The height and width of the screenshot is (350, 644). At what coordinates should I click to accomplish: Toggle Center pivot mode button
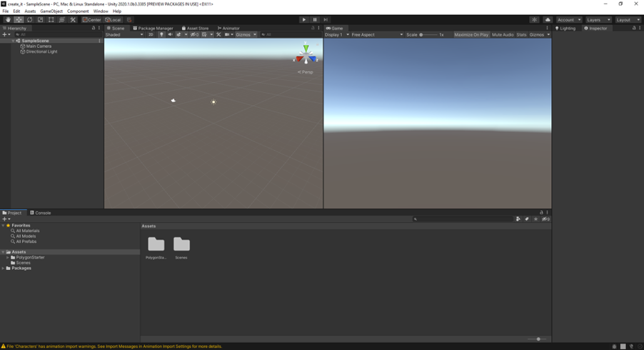[91, 20]
